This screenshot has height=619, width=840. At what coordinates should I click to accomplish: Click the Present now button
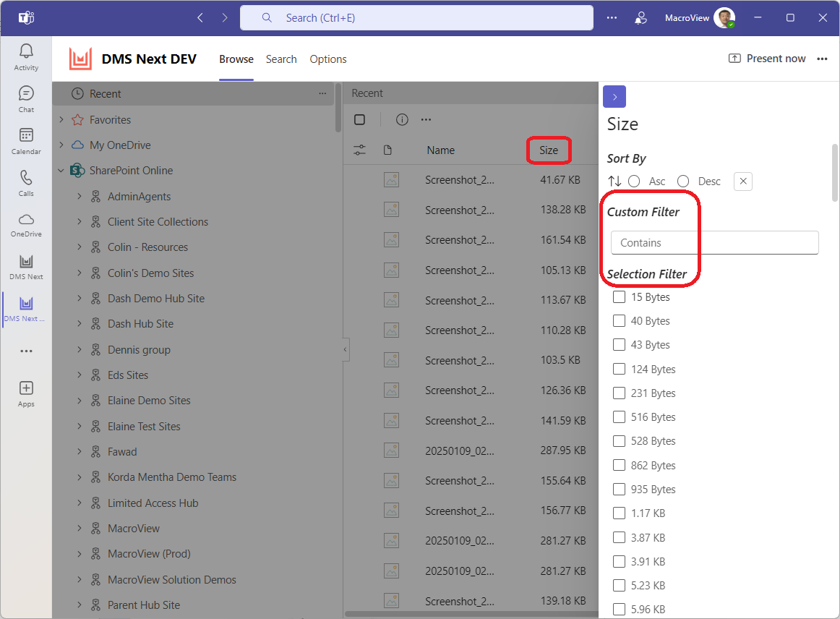point(767,59)
